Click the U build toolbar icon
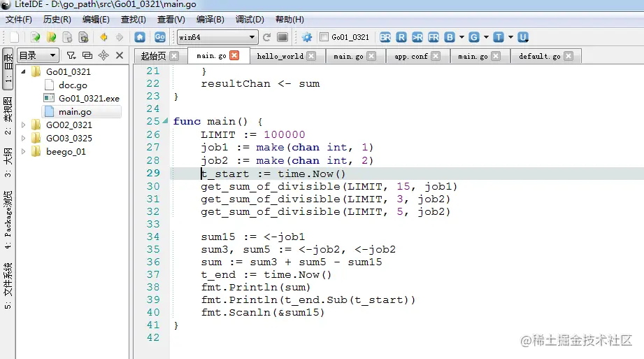Viewport: 644px width, 359px height. point(523,37)
